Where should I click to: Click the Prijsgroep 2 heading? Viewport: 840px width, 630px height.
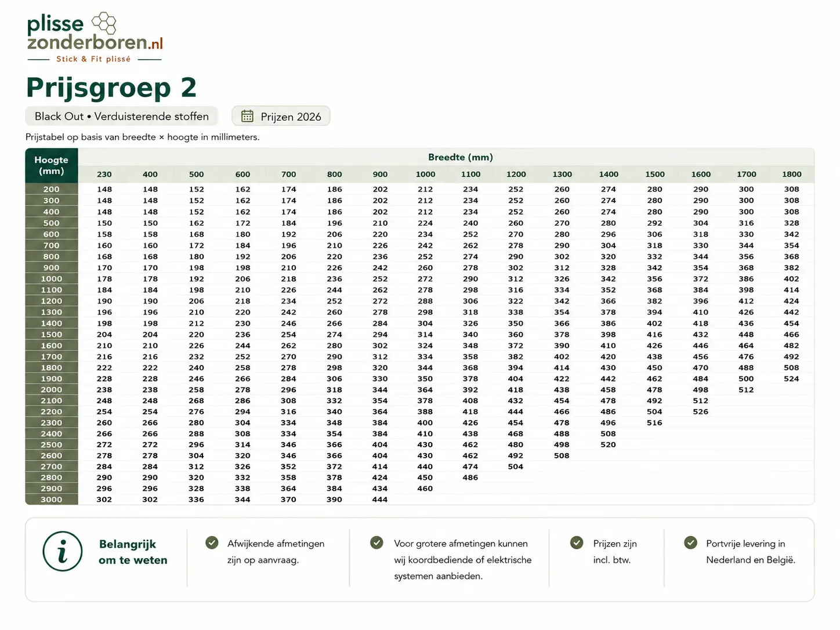111,88
